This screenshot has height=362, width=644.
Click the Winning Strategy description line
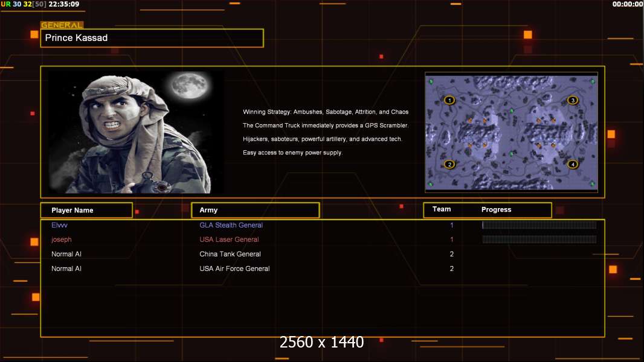tap(326, 112)
